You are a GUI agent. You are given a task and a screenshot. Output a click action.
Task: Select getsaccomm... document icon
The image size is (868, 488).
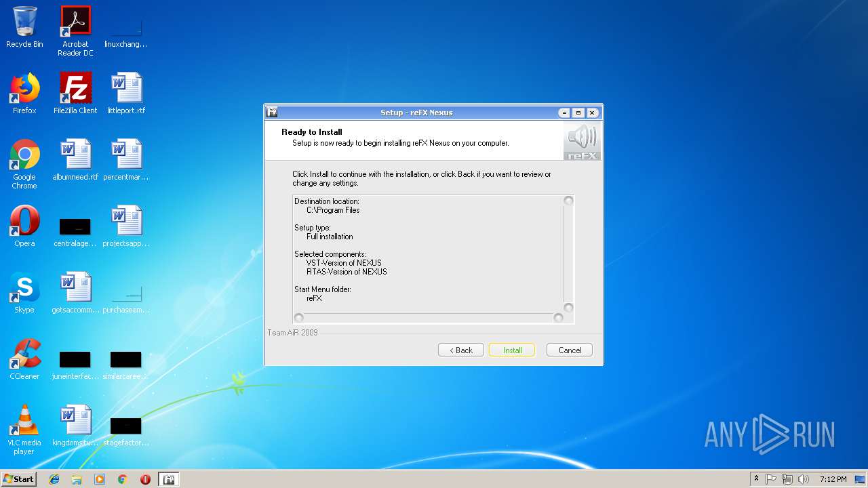[75, 293]
